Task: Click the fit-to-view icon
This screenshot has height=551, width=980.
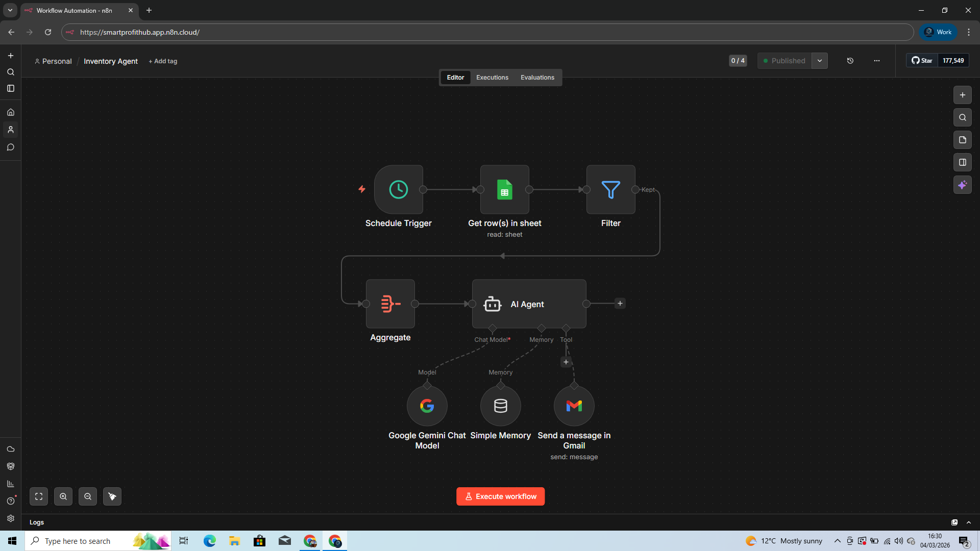Action: (39, 496)
